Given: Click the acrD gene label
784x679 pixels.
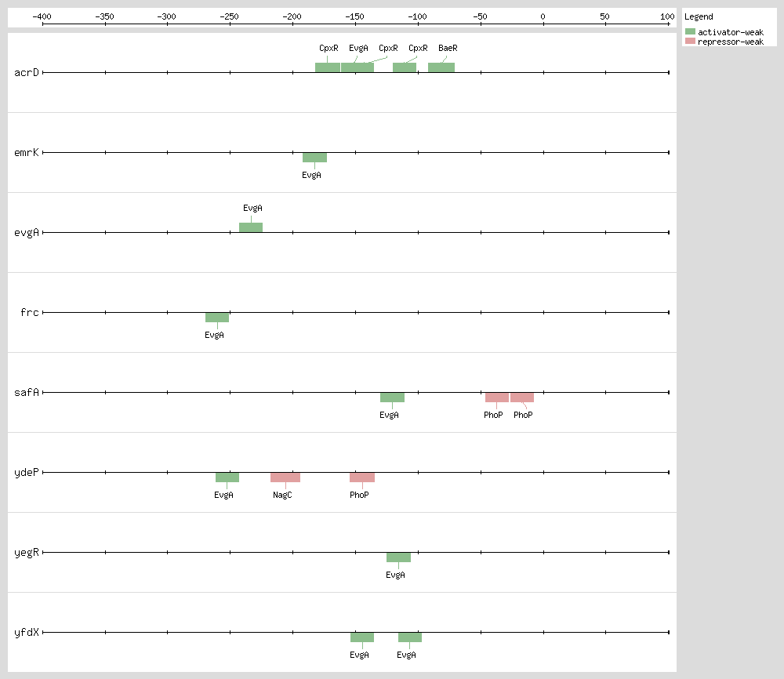Looking at the screenshot, I should click(27, 72).
